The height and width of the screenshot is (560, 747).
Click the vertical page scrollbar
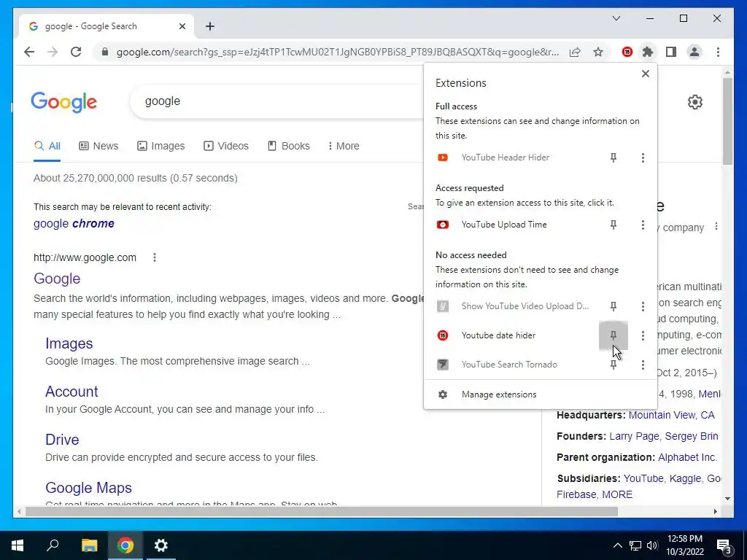click(727, 122)
